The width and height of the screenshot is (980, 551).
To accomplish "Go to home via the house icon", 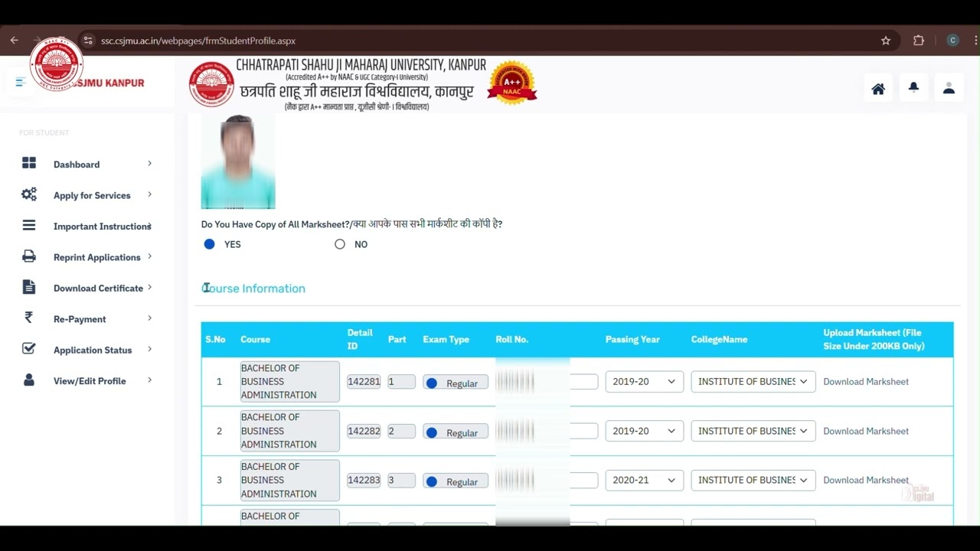I will (878, 89).
